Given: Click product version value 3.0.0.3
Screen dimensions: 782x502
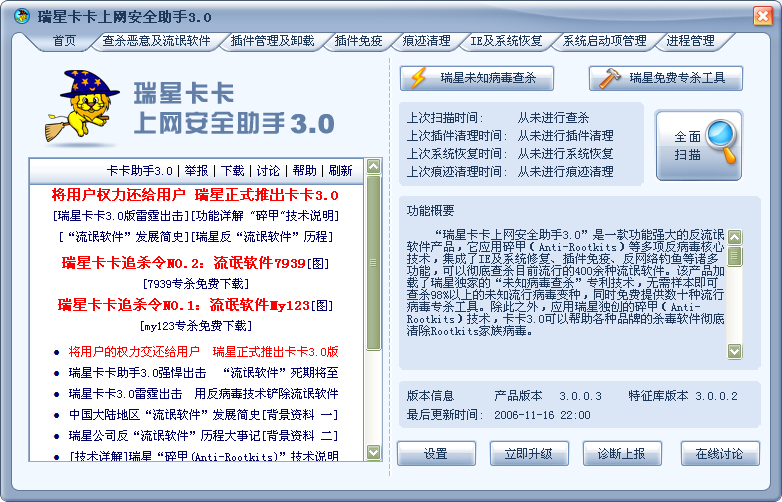Looking at the screenshot, I should coord(580,396).
